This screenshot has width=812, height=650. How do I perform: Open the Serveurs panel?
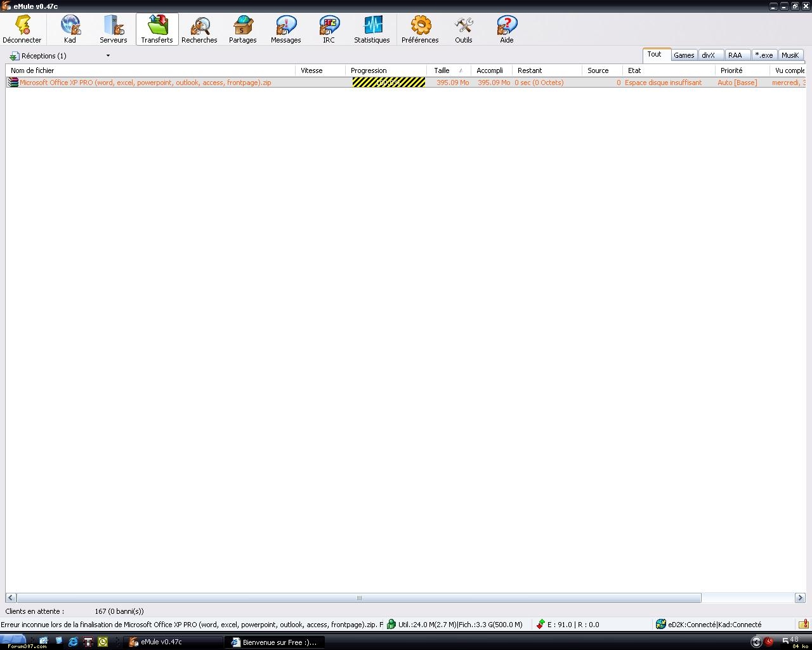(113, 29)
